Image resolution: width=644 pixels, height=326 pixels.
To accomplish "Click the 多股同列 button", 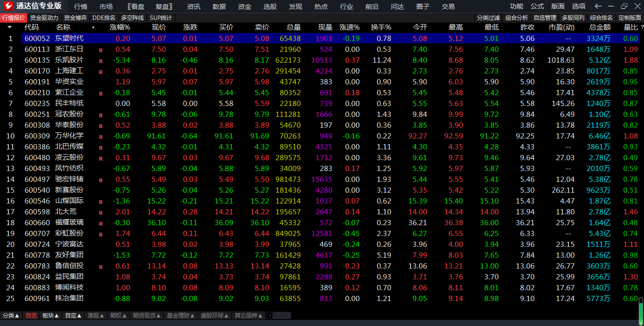I will pos(573,18).
